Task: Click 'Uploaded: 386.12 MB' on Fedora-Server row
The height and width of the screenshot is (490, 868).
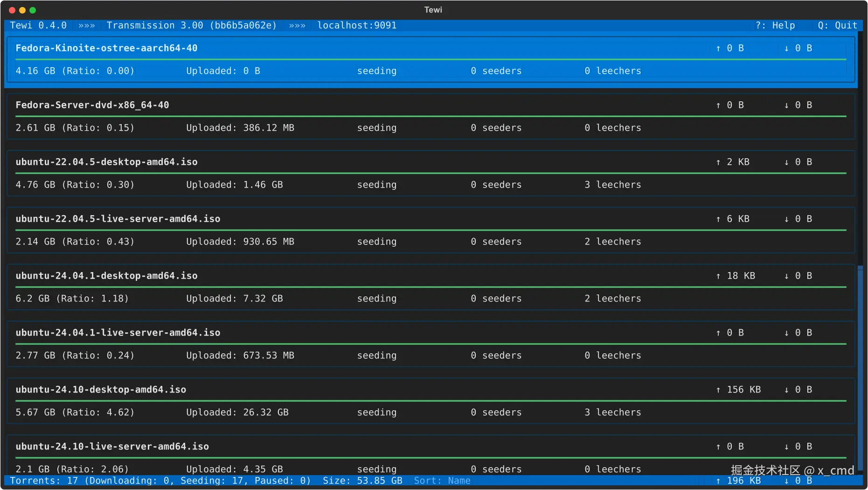Action: tap(240, 128)
